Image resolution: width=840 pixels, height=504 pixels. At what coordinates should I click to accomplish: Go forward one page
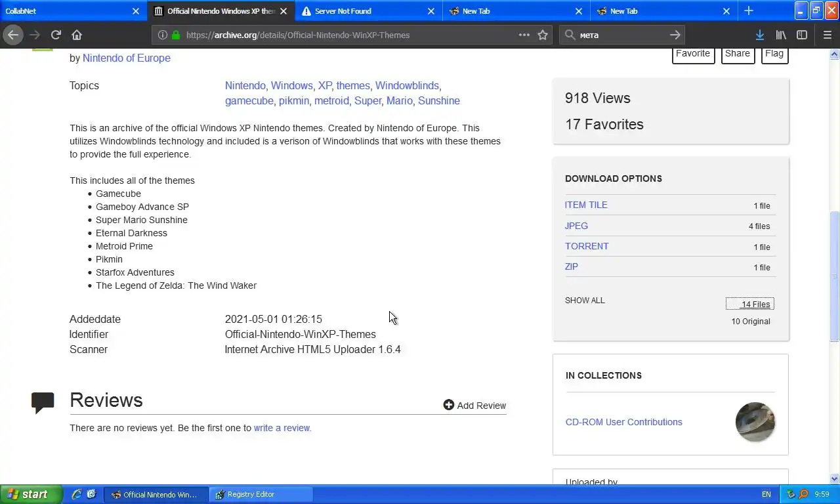35,35
